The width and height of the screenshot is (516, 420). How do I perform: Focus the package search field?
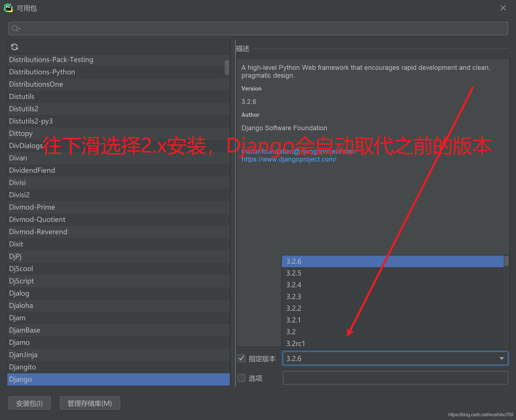pos(258,29)
